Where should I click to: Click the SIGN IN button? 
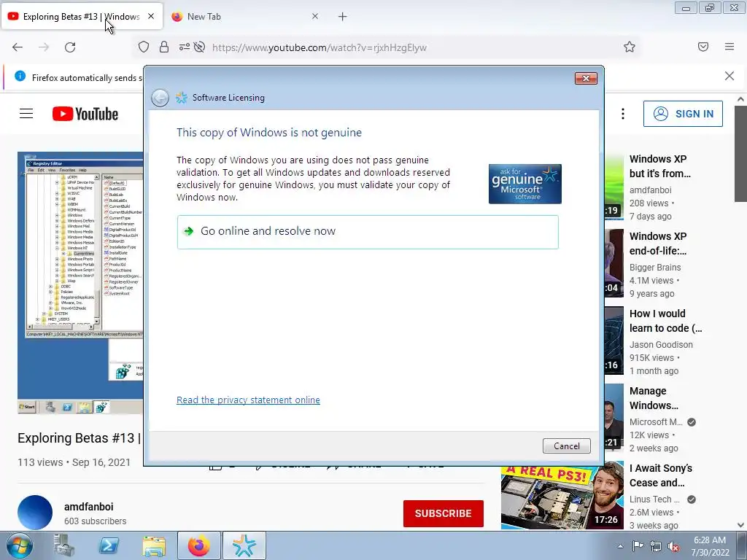tap(683, 114)
